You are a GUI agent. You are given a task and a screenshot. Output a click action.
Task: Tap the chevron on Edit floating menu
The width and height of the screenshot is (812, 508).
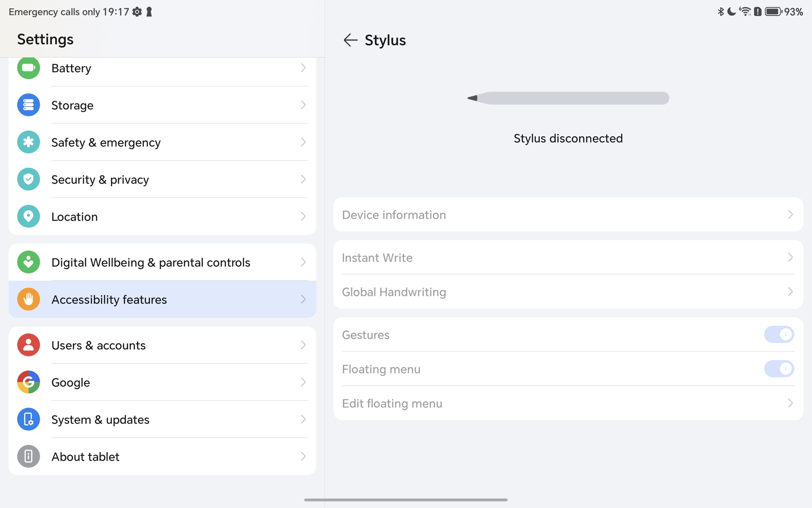click(790, 403)
